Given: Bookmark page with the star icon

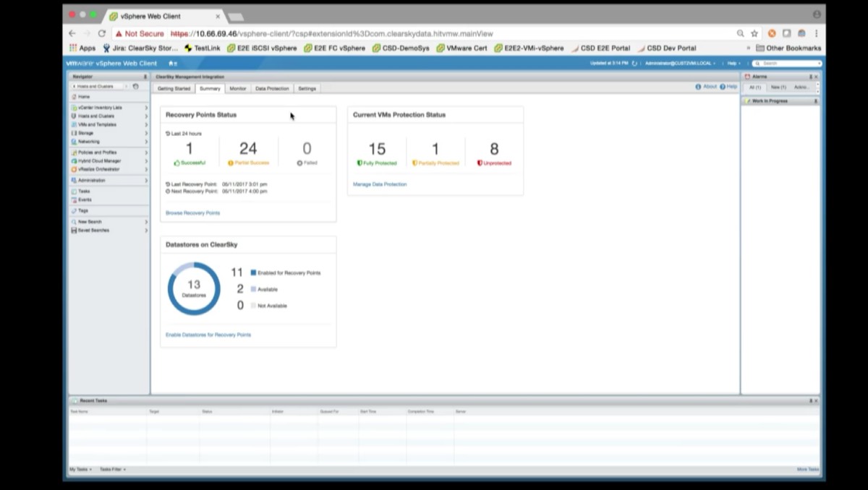Looking at the screenshot, I should [754, 33].
